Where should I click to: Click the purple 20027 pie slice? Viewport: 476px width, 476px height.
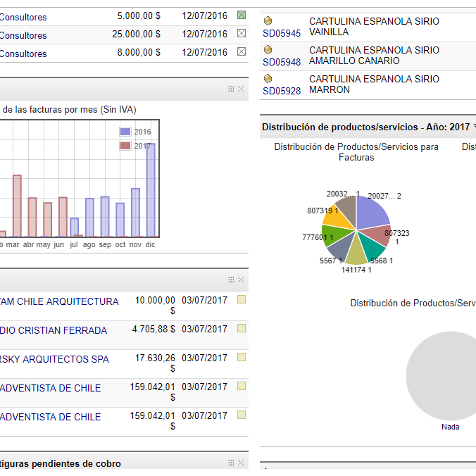pos(371,213)
